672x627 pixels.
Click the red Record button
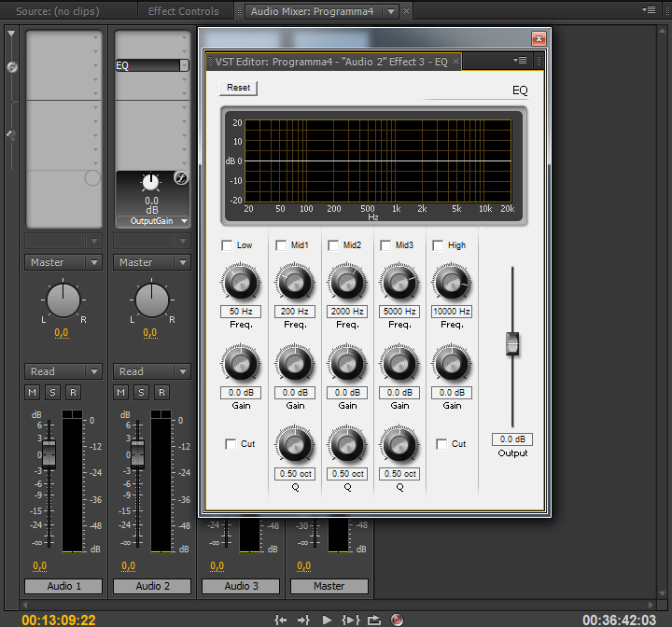(x=398, y=620)
